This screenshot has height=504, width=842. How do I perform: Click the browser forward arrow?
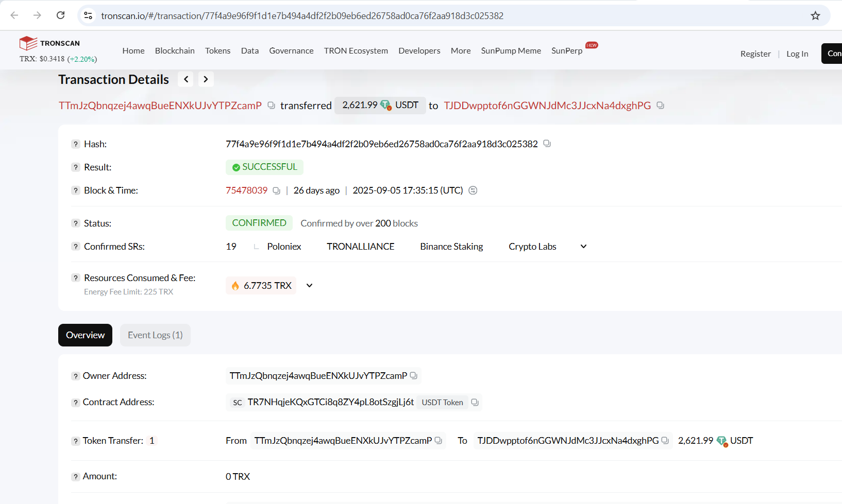point(37,15)
